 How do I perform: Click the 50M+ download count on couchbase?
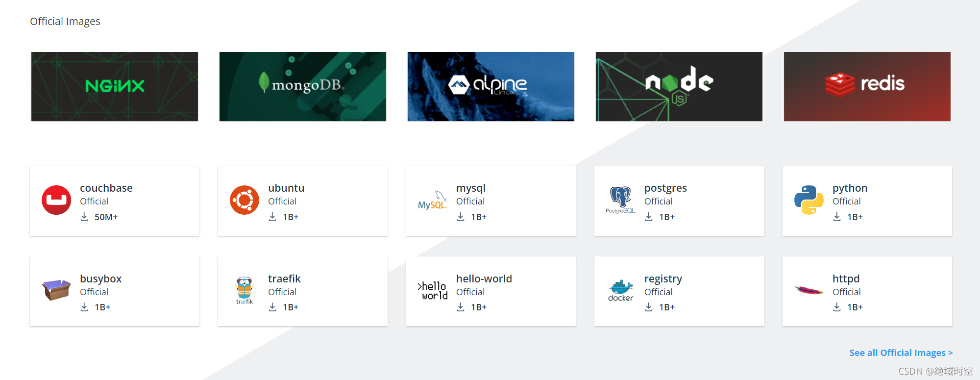pos(106,217)
